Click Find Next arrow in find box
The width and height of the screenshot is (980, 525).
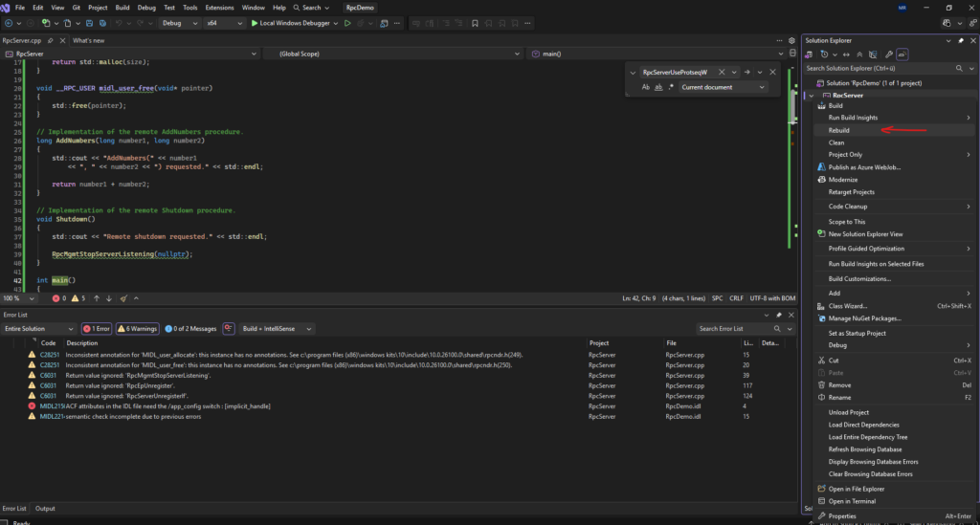[x=746, y=72]
